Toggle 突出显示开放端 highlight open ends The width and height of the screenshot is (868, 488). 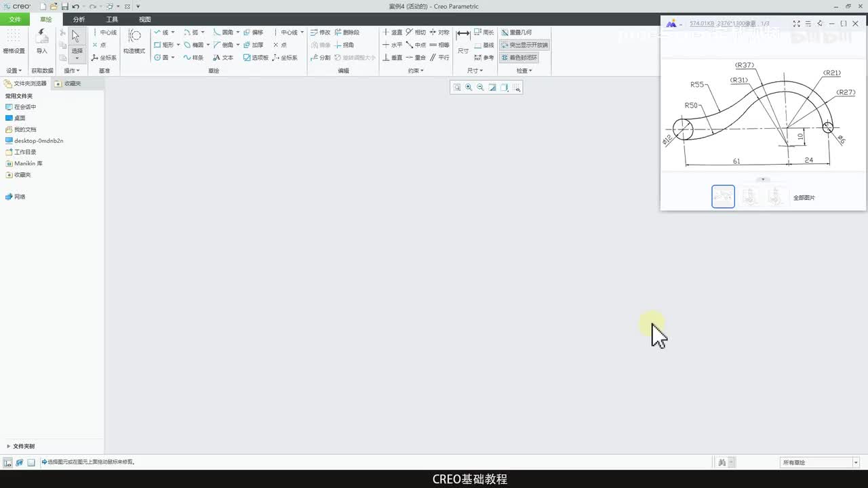(x=524, y=45)
